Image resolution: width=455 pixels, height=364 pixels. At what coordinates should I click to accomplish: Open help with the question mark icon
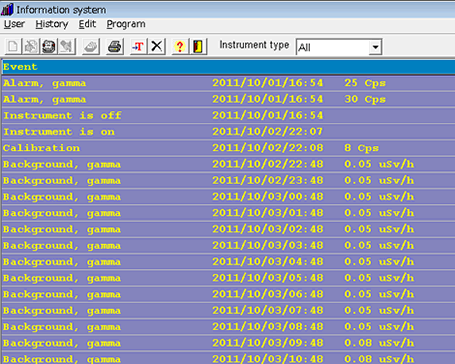(180, 46)
